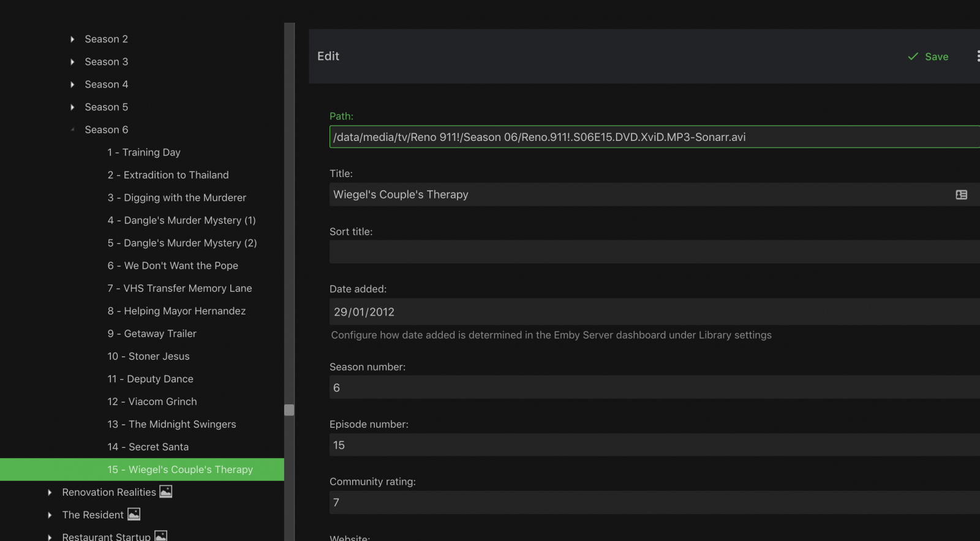Click the image icon beside The Resident
Image resolution: width=980 pixels, height=541 pixels.
click(x=134, y=514)
